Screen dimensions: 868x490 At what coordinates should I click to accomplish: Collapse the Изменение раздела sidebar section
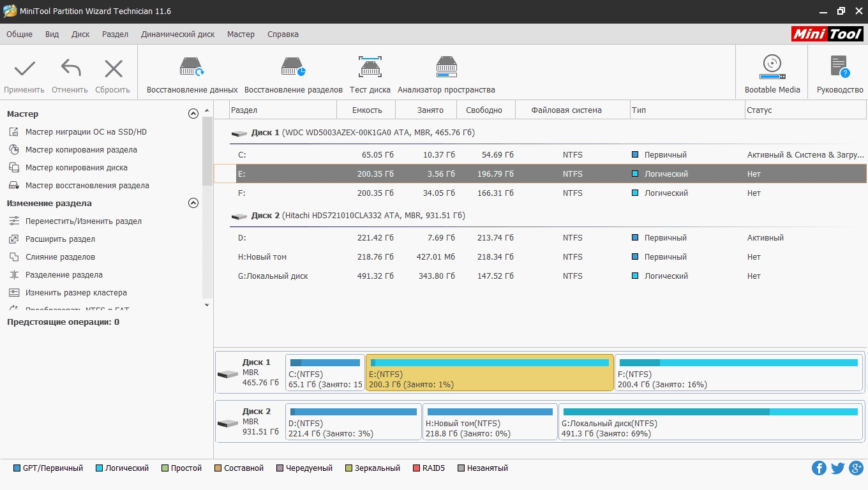tap(193, 204)
